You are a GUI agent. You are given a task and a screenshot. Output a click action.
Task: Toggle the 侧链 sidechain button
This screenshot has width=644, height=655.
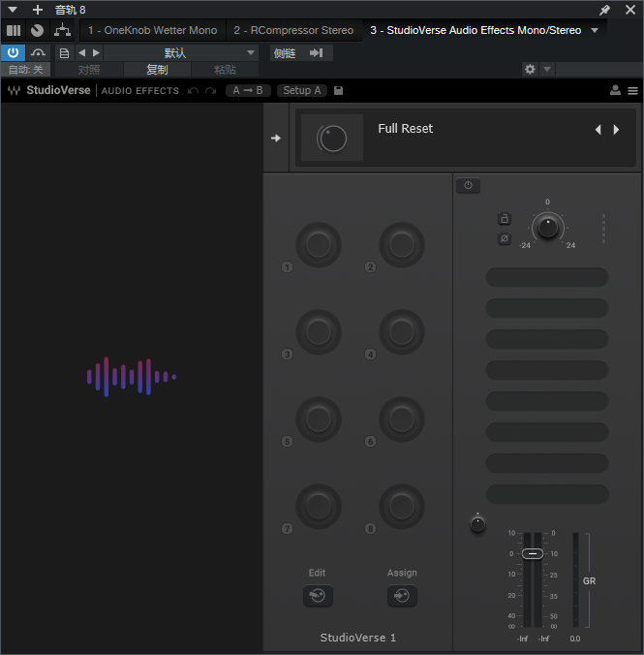285,52
